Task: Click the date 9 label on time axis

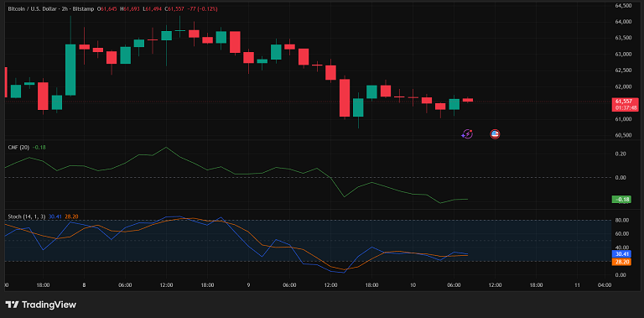Action: (x=248, y=284)
